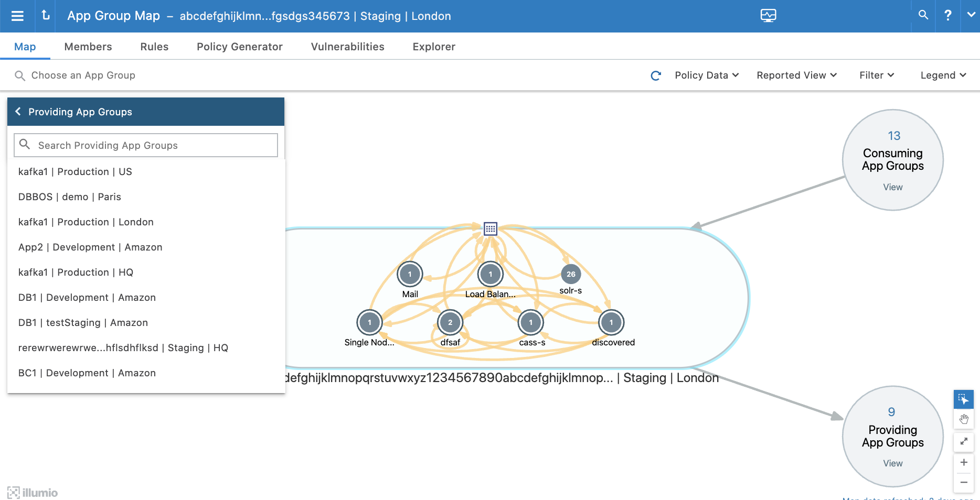Open the Filter dropdown
The height and width of the screenshot is (500, 980).
[876, 75]
